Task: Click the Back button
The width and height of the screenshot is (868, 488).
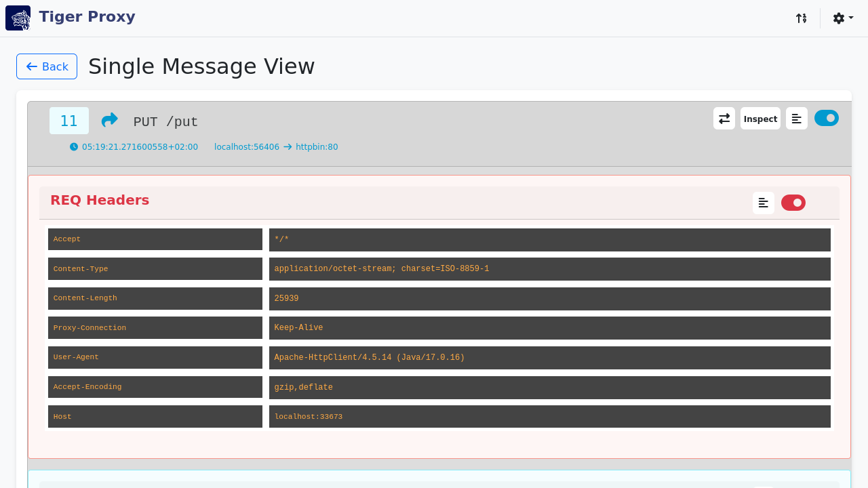Action: [47, 66]
